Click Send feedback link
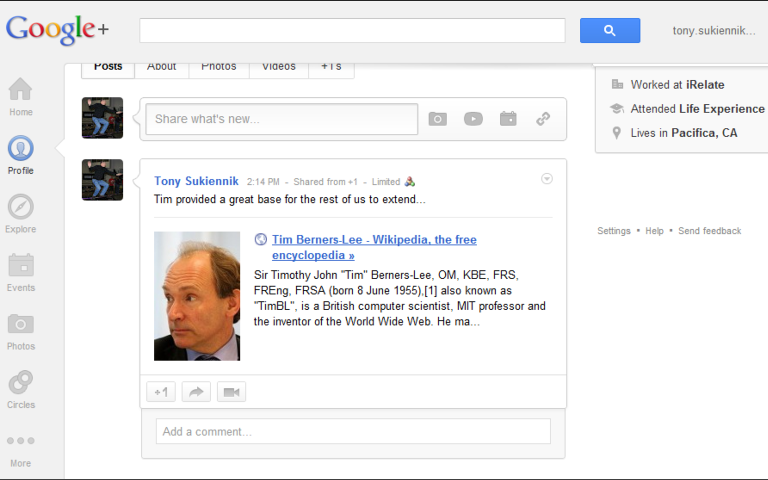 coord(710,231)
